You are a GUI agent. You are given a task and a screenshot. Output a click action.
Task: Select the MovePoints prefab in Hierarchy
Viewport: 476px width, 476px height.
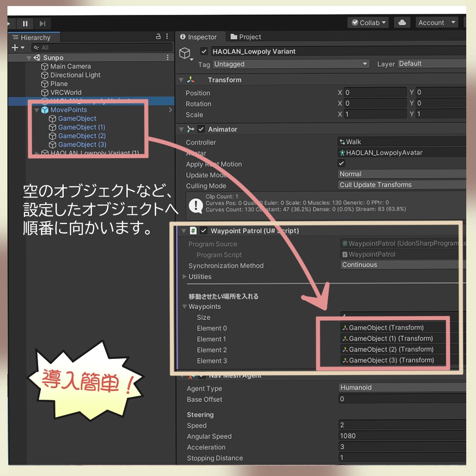coord(69,110)
